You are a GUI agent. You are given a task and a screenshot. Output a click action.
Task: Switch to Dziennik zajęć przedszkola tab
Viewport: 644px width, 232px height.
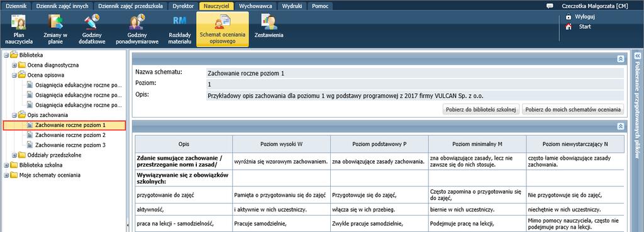(131, 6)
